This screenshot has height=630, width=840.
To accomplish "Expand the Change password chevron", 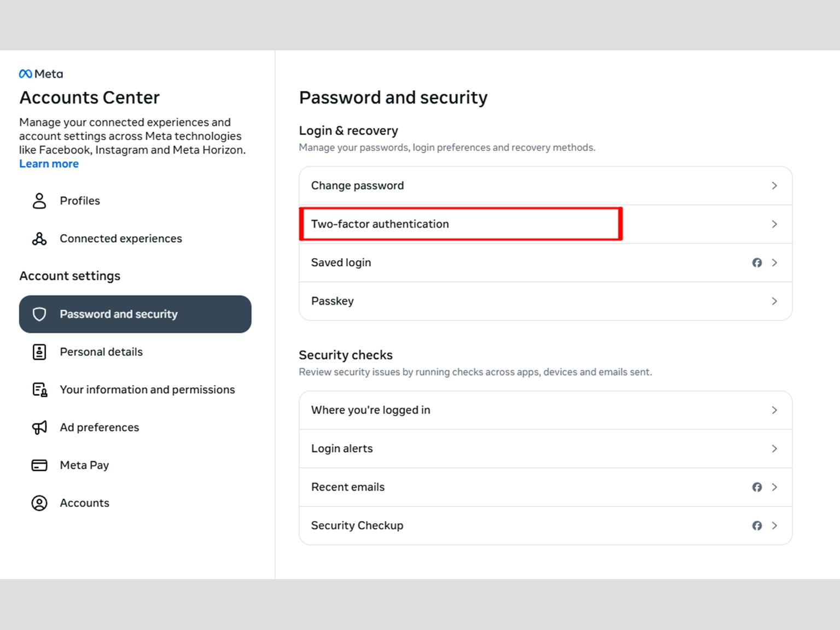I will (774, 185).
